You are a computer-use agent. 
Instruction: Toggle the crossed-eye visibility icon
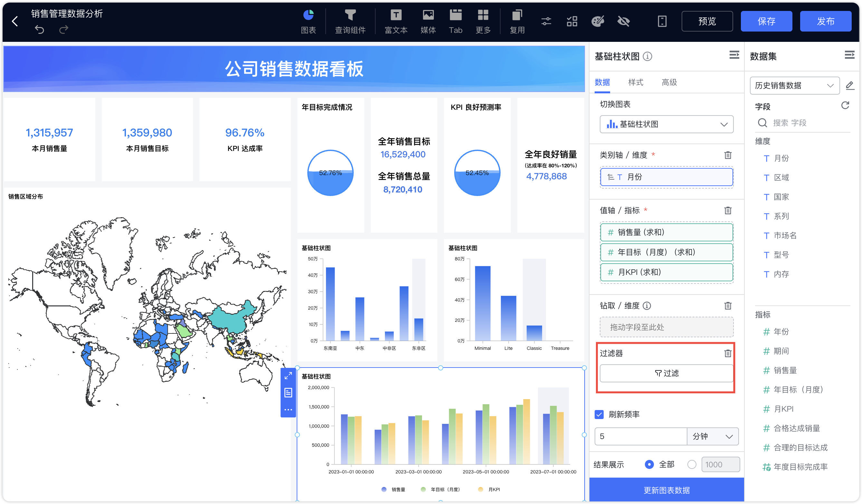point(623,21)
